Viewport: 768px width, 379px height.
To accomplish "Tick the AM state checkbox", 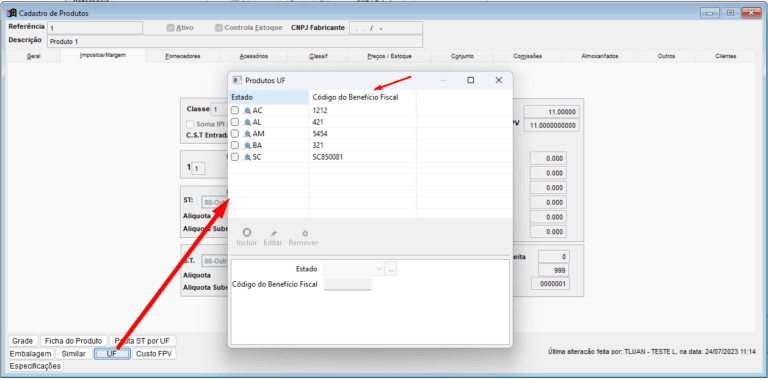I will pyautogui.click(x=235, y=134).
